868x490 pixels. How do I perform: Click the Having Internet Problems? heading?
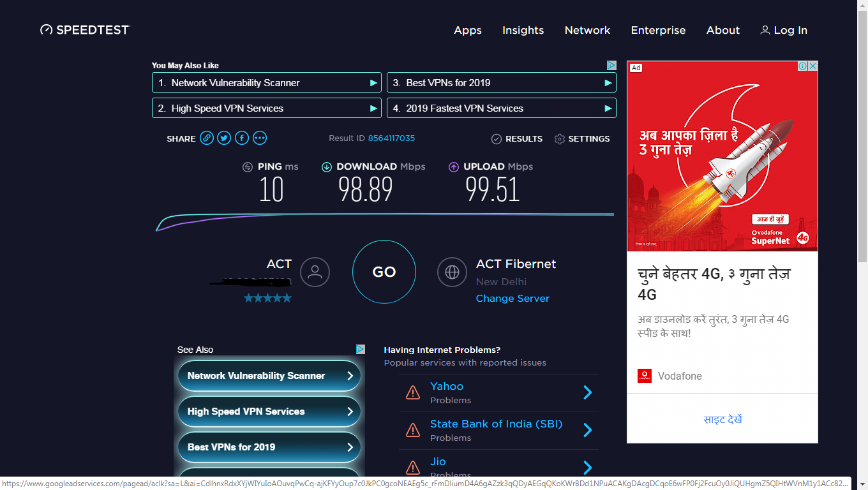coord(442,350)
